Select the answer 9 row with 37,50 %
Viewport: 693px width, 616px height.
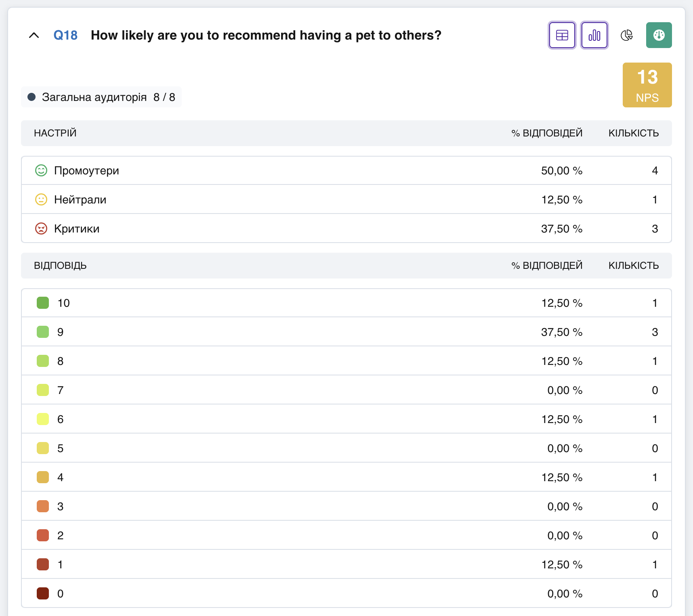point(346,332)
